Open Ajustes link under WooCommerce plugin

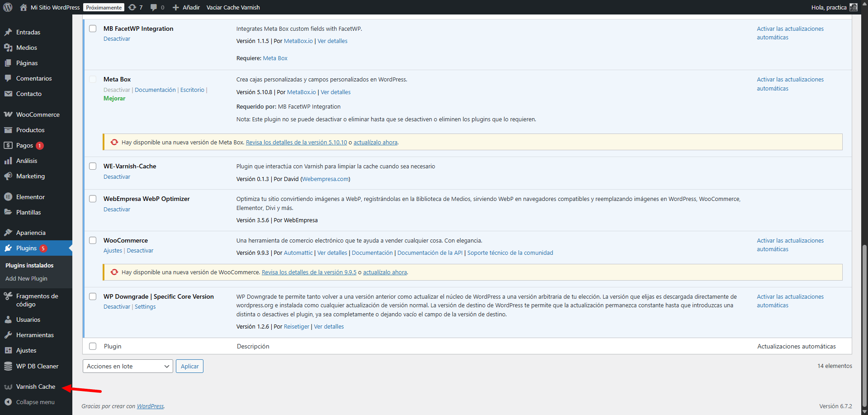coord(113,250)
